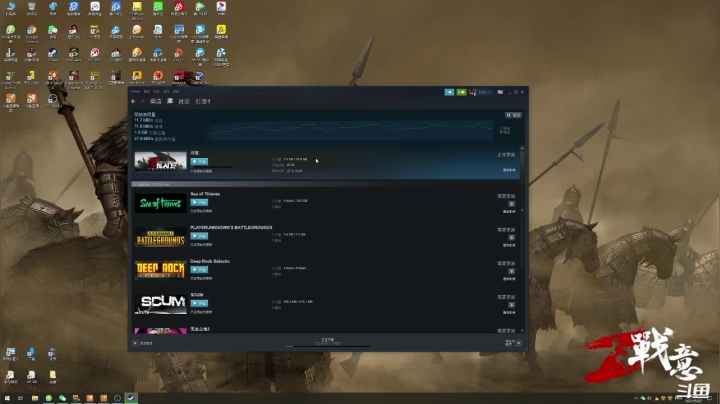Switch Steam to Big Picture mode icon
The width and height of the screenshot is (720, 404).
coord(500,92)
